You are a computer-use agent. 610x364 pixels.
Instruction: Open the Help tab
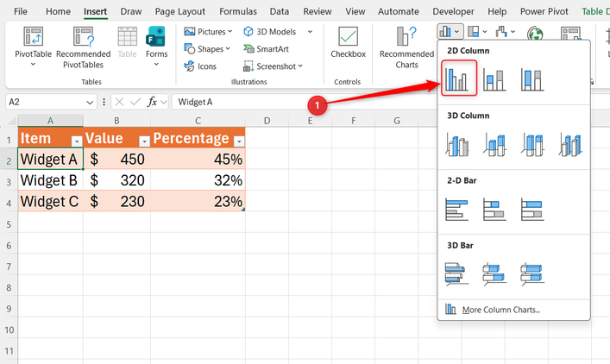click(497, 12)
